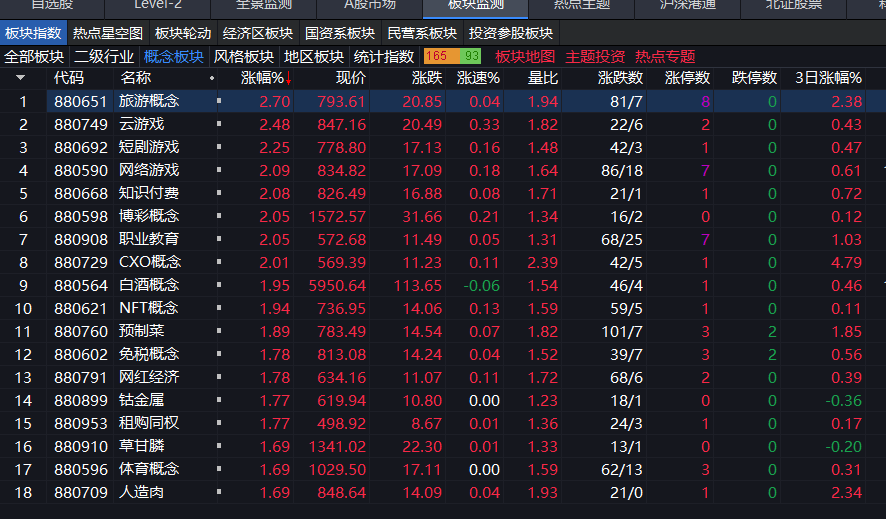Click the 体育概念 price 1029.50
Image resolution: width=886 pixels, height=519 pixels.
point(337,470)
